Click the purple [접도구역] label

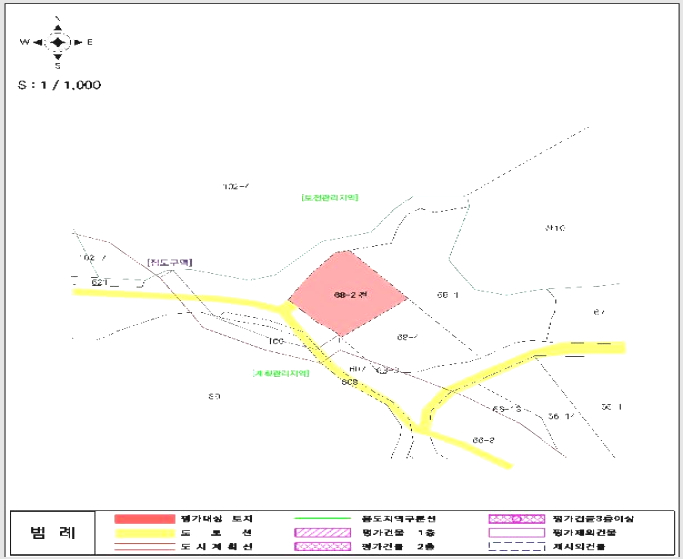pyautogui.click(x=170, y=262)
